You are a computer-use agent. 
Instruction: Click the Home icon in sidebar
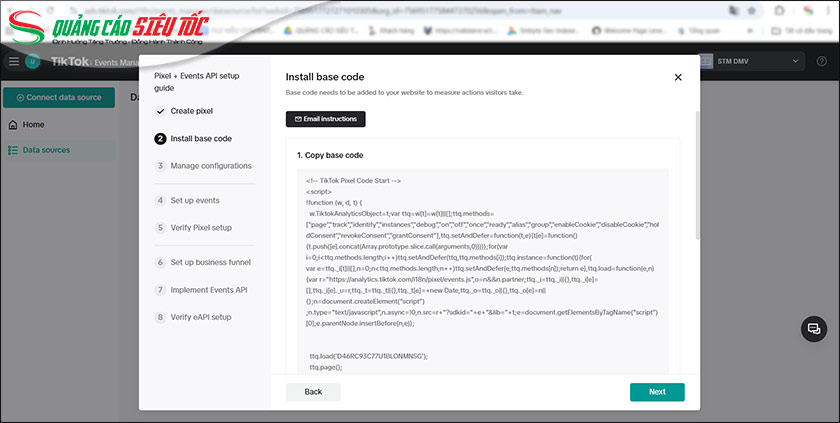click(x=12, y=125)
